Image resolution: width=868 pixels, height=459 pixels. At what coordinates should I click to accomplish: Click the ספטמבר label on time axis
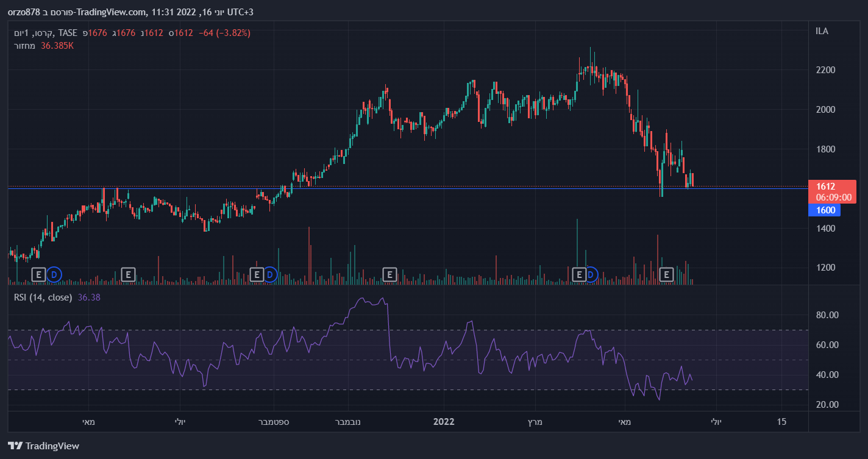(x=274, y=422)
